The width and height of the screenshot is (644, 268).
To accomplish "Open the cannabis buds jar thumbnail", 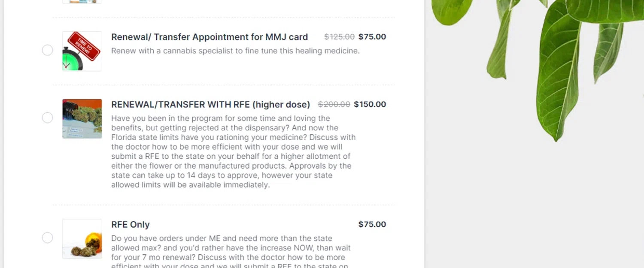I will 82,119.
